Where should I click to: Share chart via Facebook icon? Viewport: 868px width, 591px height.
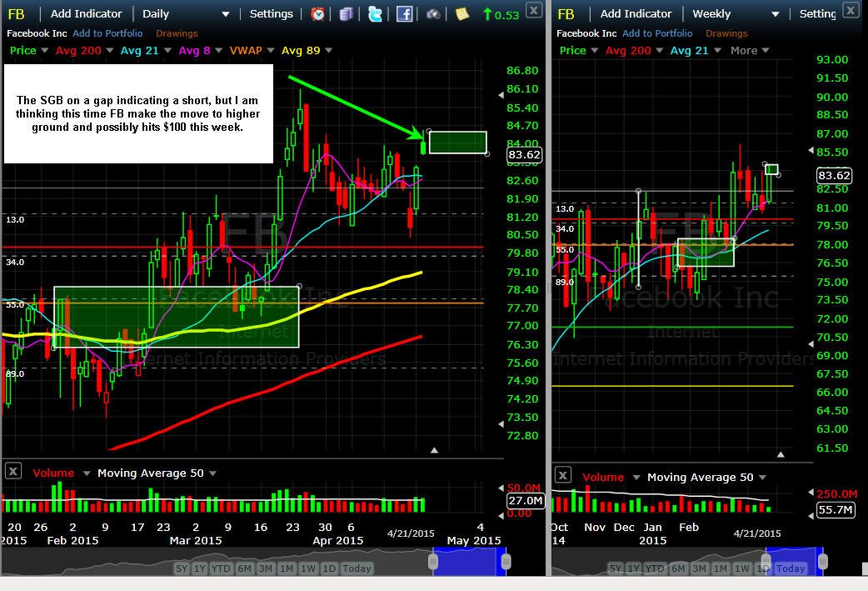[x=405, y=14]
